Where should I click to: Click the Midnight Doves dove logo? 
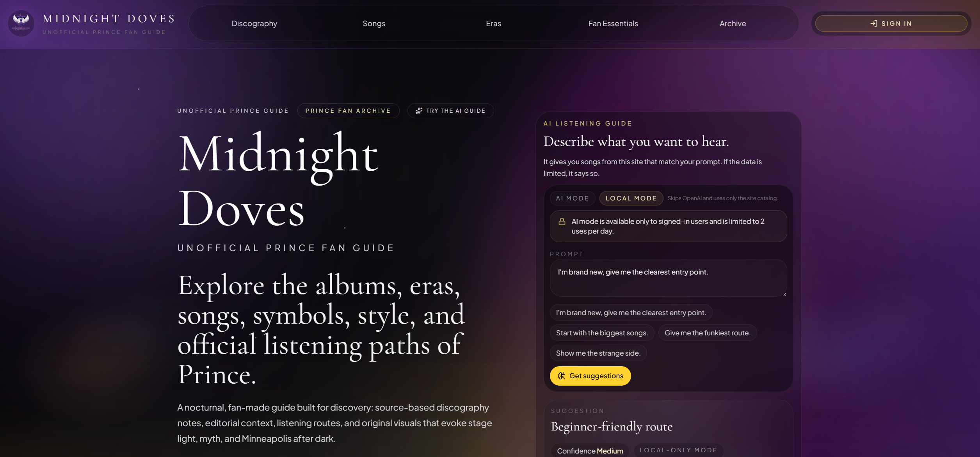(21, 23)
